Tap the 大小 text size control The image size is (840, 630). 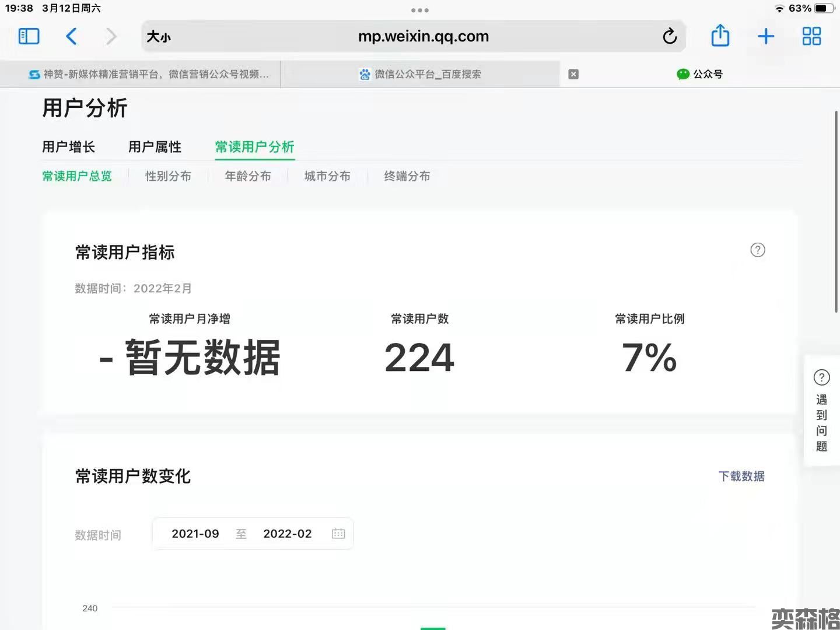(x=159, y=37)
